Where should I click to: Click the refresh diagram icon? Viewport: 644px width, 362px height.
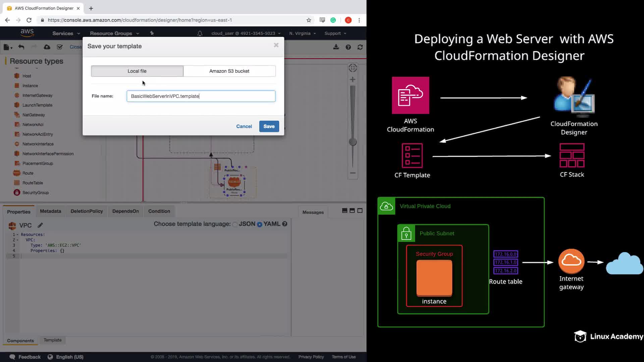tap(360, 47)
